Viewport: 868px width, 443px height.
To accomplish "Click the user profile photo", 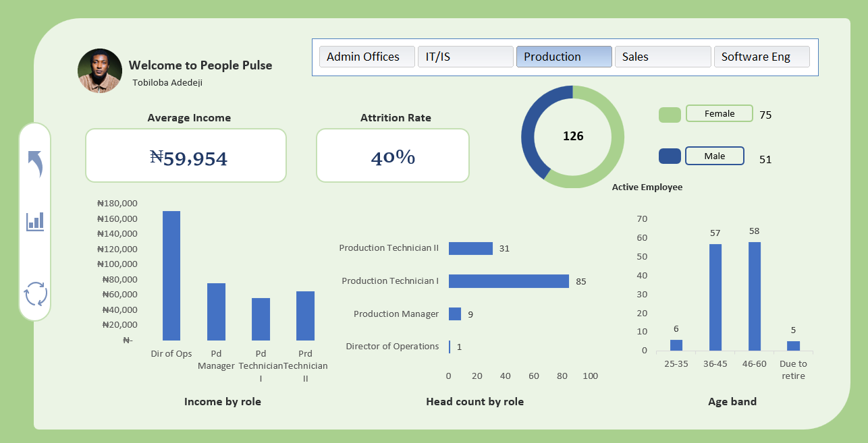I will [100, 71].
